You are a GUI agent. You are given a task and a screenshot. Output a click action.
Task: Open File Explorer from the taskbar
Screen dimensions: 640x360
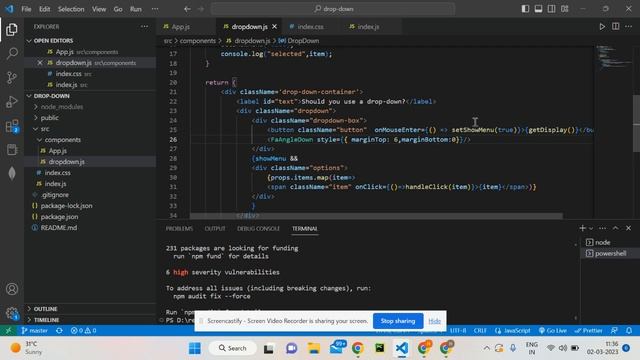click(x=314, y=348)
